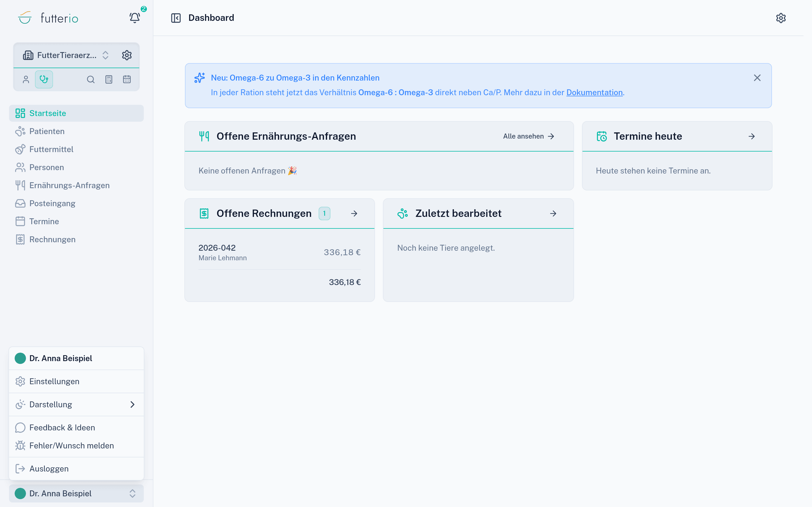Click the search magnifier icon

[x=91, y=79]
